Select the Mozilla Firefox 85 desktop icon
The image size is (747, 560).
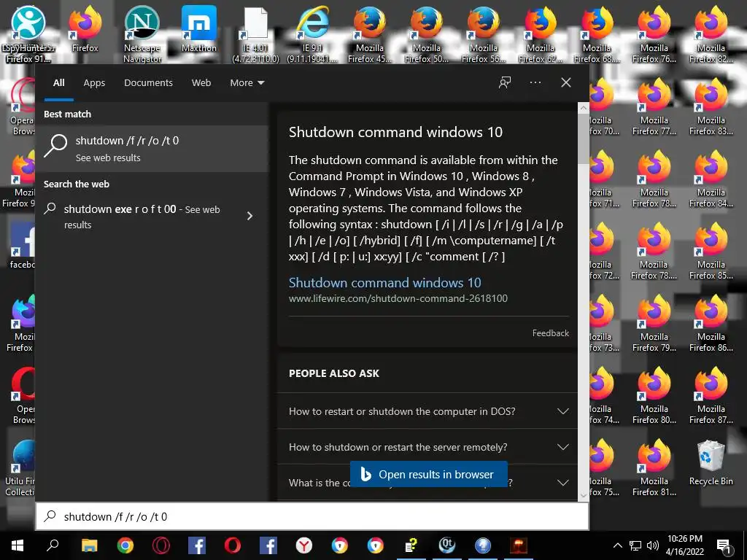point(711,252)
